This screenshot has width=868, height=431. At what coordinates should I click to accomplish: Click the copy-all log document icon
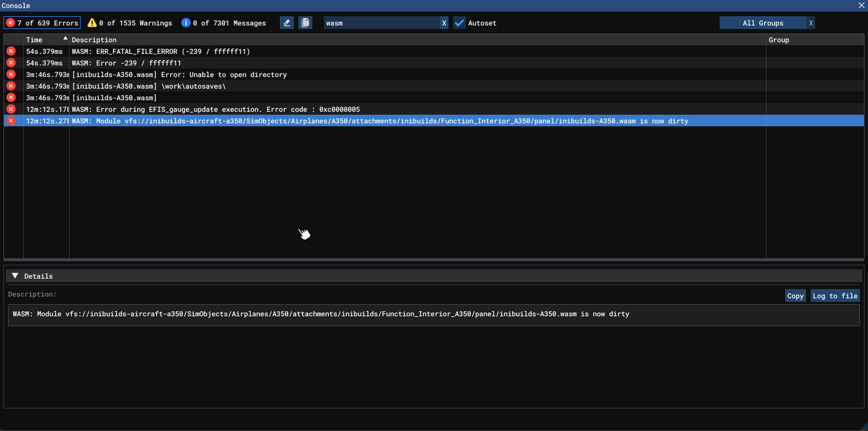(x=305, y=23)
